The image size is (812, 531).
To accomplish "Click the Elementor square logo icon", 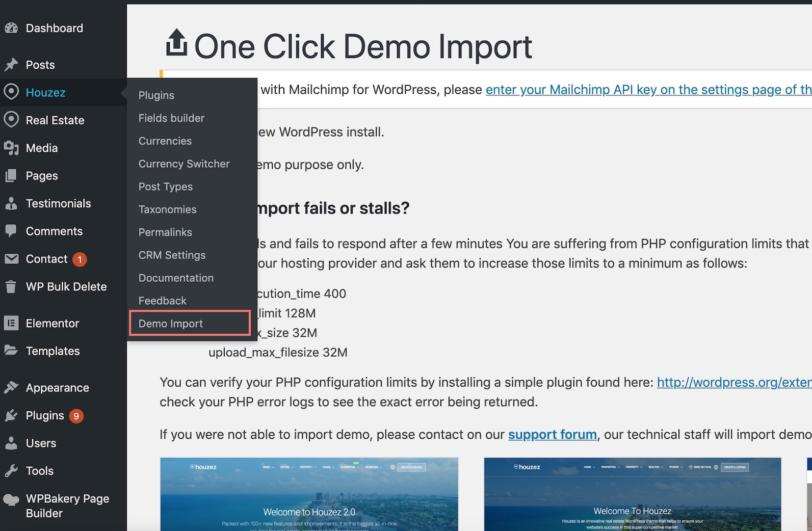I will pyautogui.click(x=11, y=323).
